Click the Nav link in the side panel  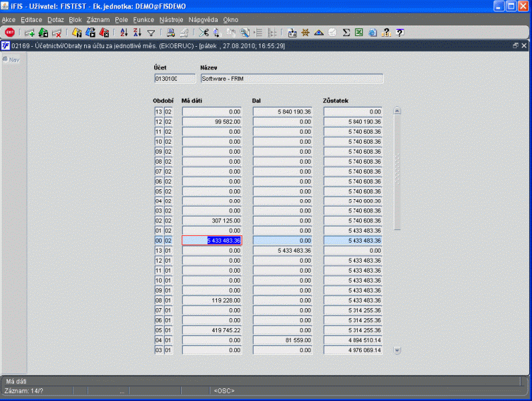point(11,59)
